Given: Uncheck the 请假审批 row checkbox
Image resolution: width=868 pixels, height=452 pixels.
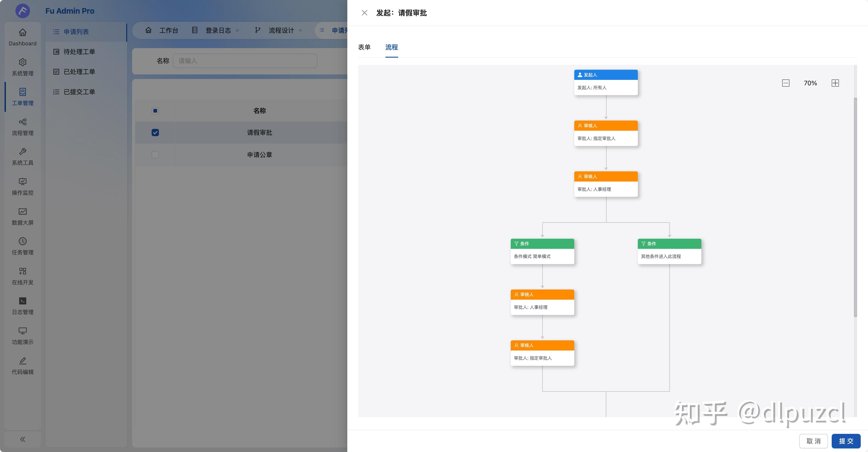Looking at the screenshot, I should point(155,132).
